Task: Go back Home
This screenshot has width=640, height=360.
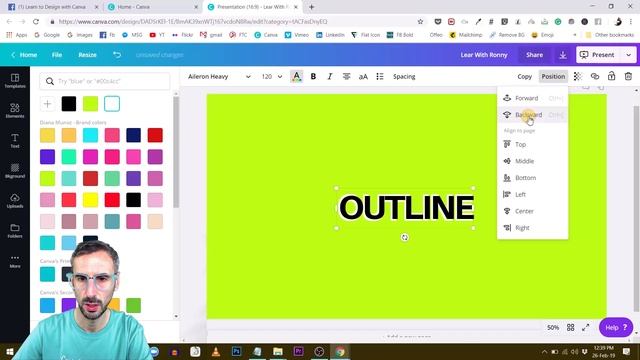Action: point(24,55)
